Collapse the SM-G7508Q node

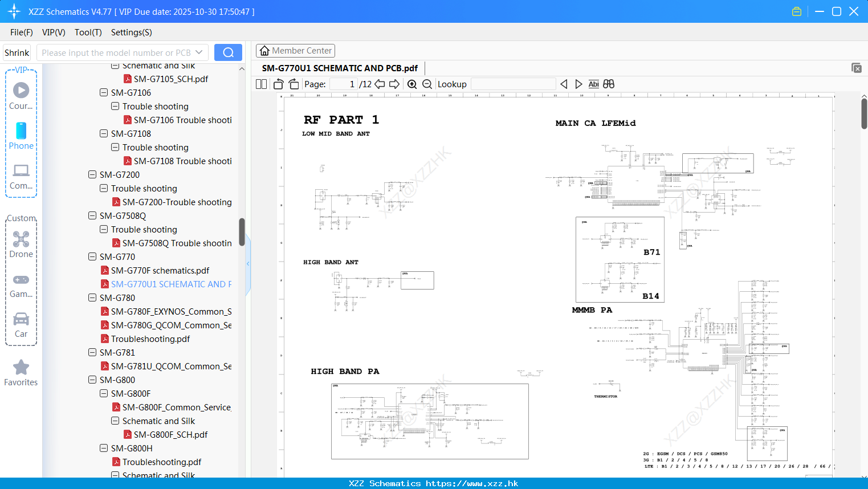[92, 215]
